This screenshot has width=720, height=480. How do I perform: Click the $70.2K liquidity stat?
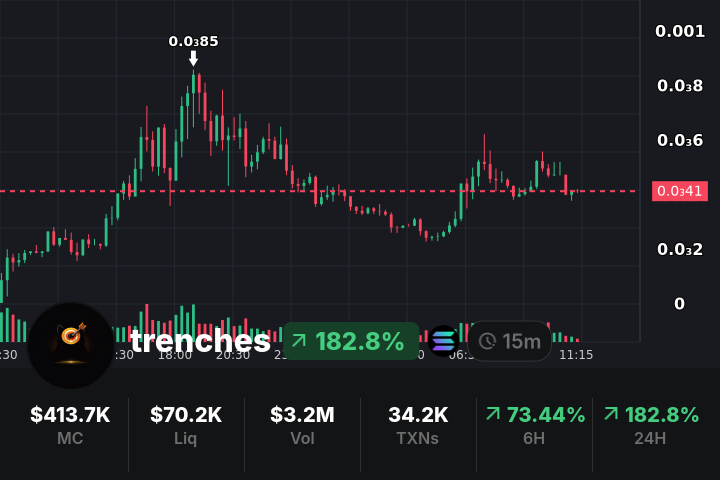click(x=186, y=425)
